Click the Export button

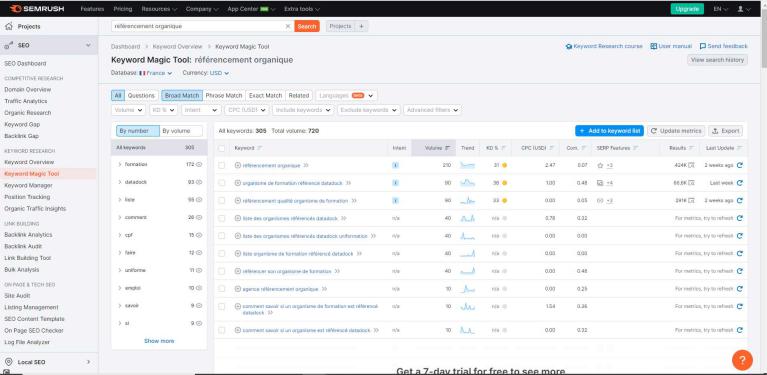(725, 131)
